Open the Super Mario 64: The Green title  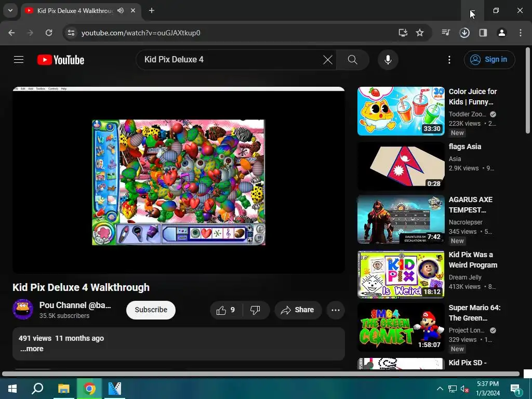click(x=475, y=313)
